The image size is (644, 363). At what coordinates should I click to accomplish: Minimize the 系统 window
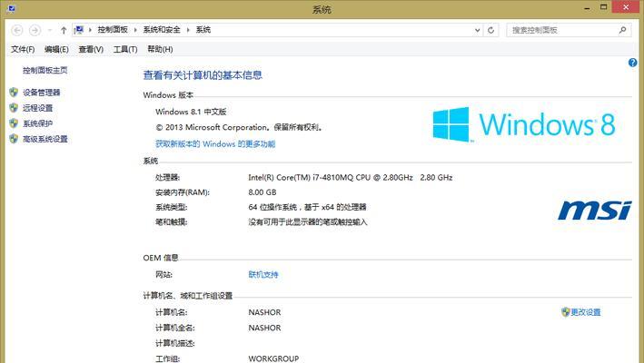(588, 8)
